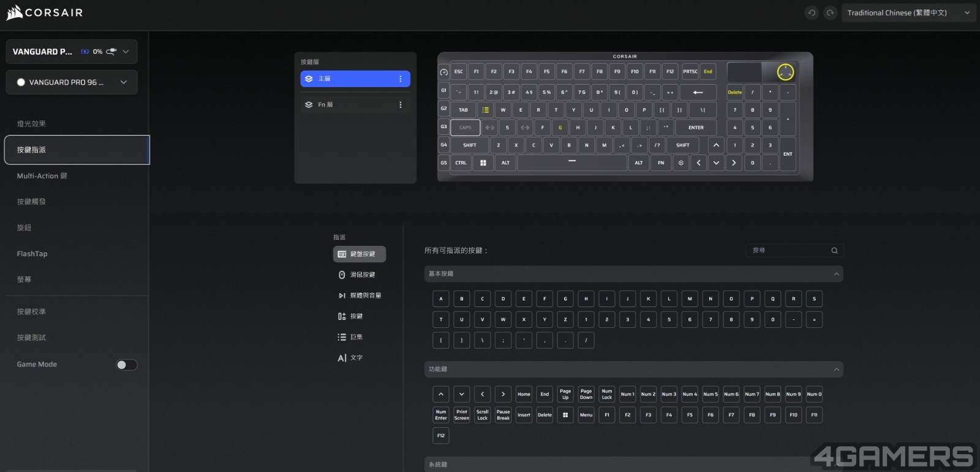Click the search magnifier icon
This screenshot has height=472, width=980.
coord(834,250)
